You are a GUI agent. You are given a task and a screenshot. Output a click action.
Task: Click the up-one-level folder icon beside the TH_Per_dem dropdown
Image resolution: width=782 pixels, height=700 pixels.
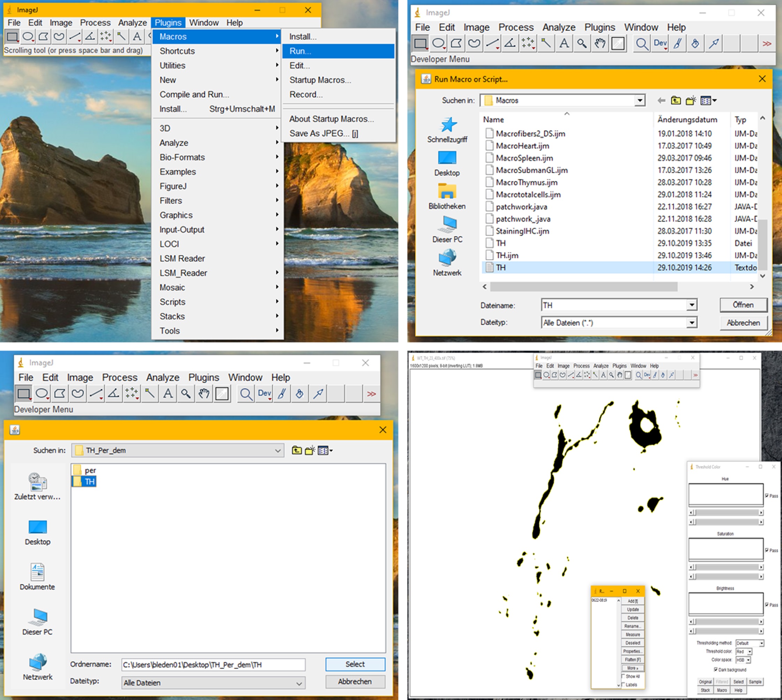pos(297,450)
